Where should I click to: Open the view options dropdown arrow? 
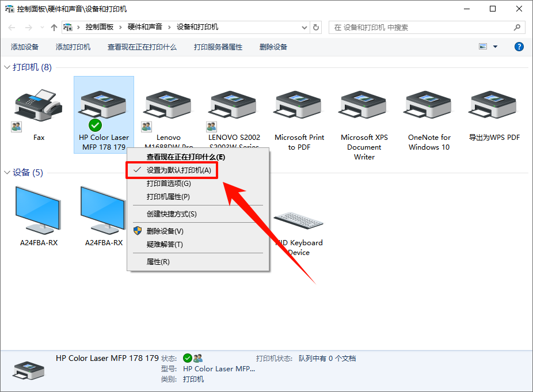(495, 47)
